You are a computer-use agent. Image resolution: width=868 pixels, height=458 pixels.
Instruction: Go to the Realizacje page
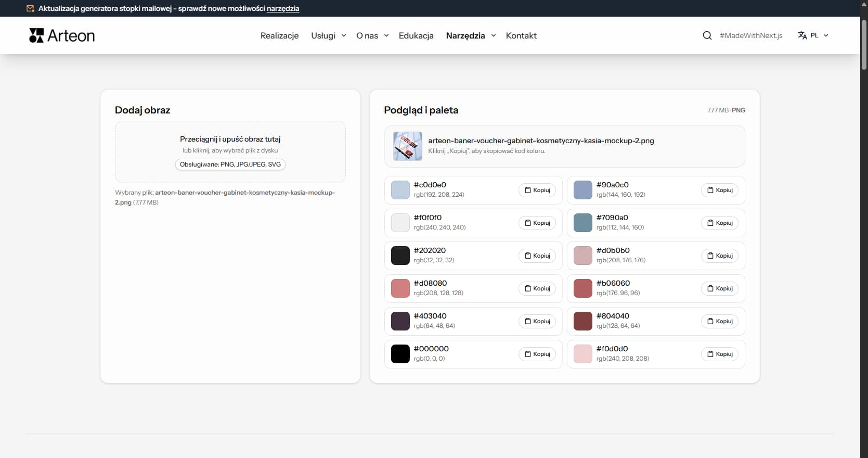[279, 35]
